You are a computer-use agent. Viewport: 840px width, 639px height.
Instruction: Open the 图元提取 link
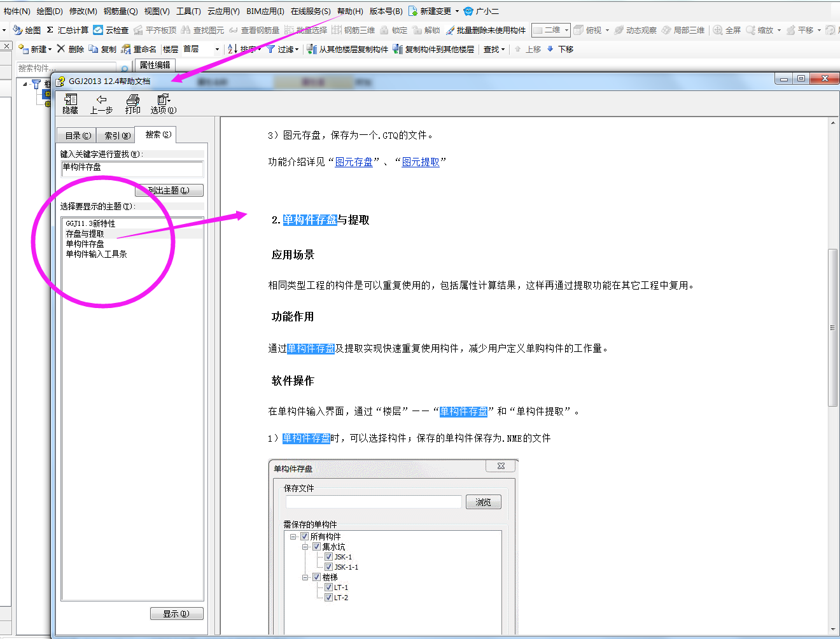click(421, 162)
